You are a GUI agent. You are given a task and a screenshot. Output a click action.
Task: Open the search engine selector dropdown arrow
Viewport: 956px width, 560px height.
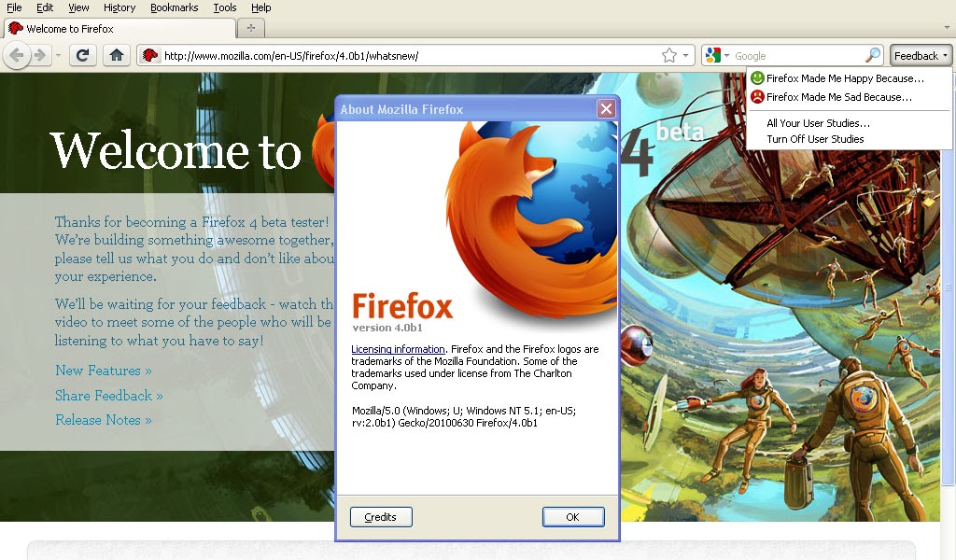point(726,55)
